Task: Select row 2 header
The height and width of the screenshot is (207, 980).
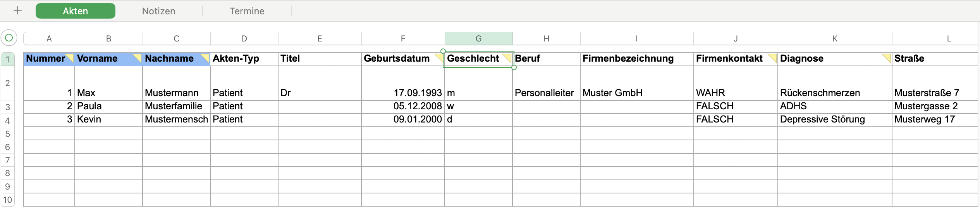Action: pyautogui.click(x=7, y=83)
